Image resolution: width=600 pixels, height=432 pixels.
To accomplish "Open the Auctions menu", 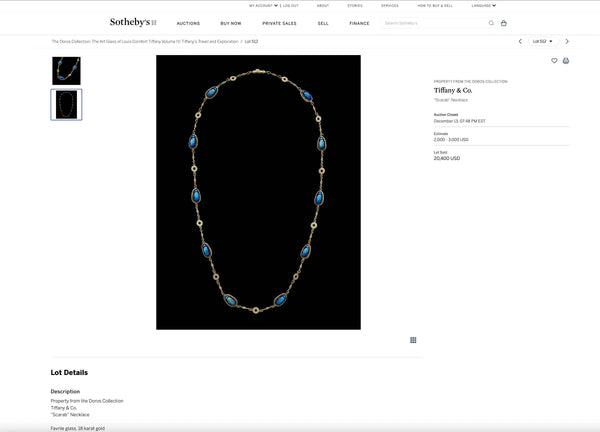I will (x=188, y=23).
